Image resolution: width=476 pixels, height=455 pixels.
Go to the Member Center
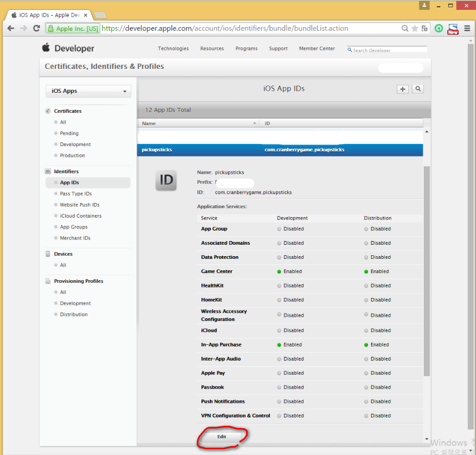317,49
